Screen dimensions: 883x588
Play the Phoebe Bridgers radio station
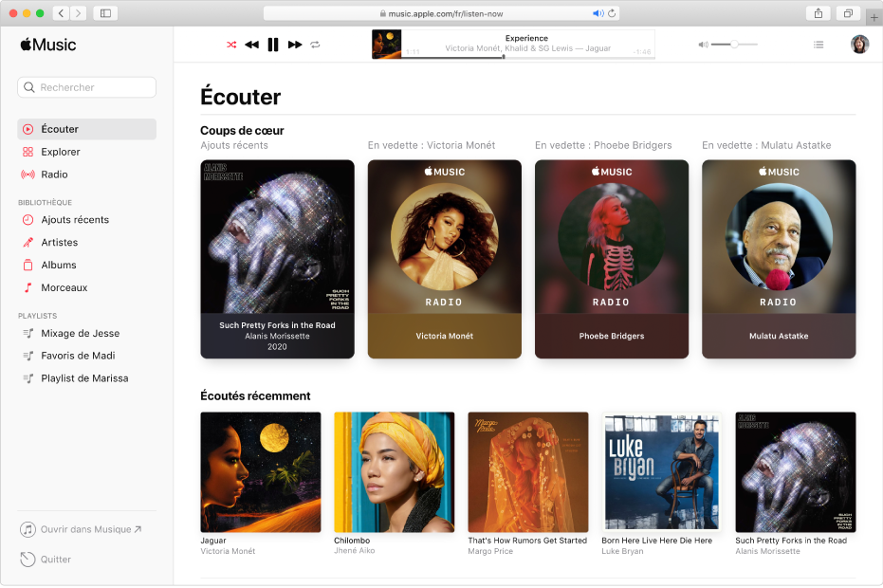[612, 259]
